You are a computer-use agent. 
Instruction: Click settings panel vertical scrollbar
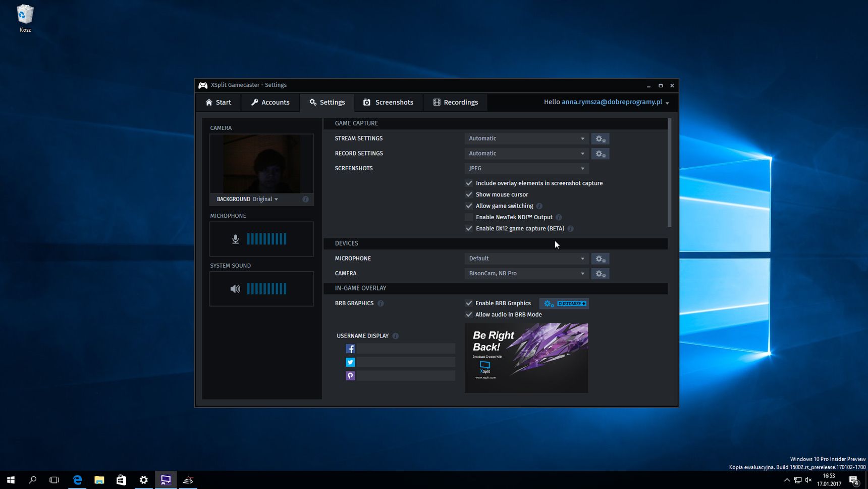tap(669, 173)
